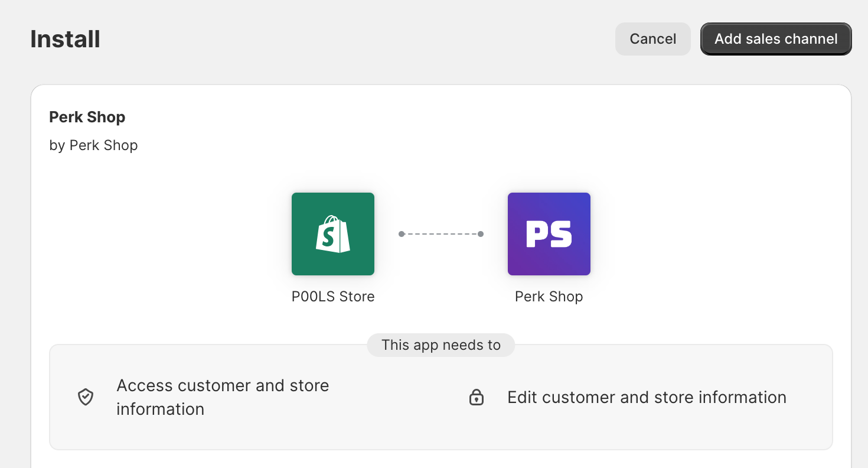Click the purple PS Perk Shop logo
The image size is (868, 468).
pos(549,234)
